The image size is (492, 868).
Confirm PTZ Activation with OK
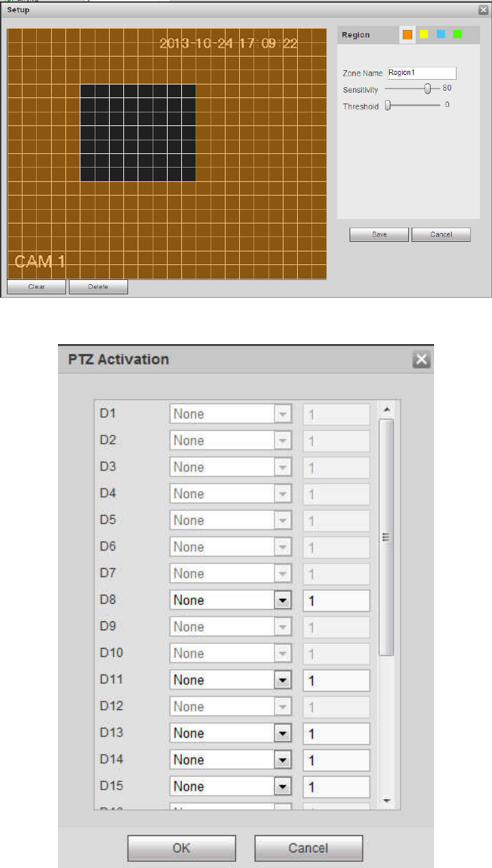click(181, 848)
